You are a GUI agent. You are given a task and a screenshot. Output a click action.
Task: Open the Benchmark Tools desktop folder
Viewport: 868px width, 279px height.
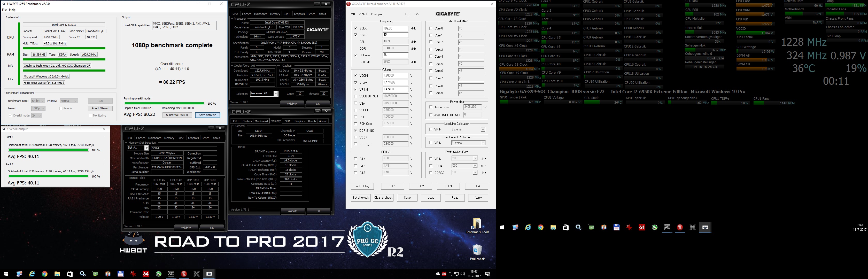(x=477, y=226)
